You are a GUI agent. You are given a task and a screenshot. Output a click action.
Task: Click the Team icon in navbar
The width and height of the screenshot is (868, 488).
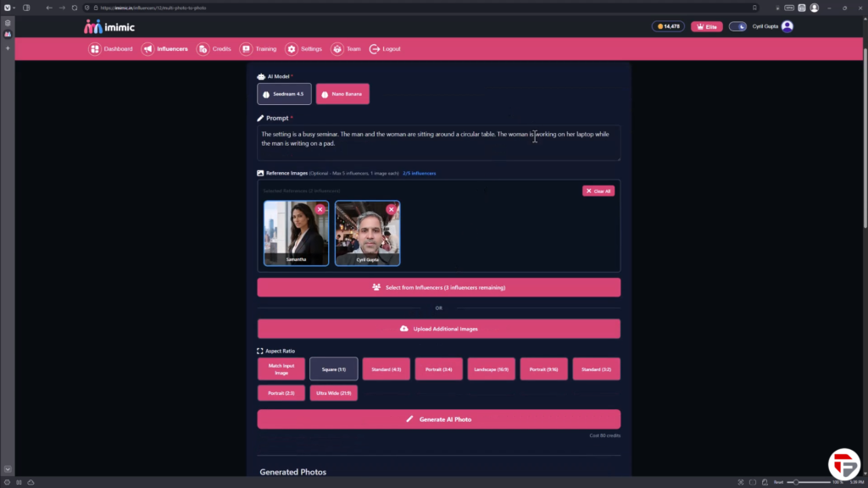point(337,49)
